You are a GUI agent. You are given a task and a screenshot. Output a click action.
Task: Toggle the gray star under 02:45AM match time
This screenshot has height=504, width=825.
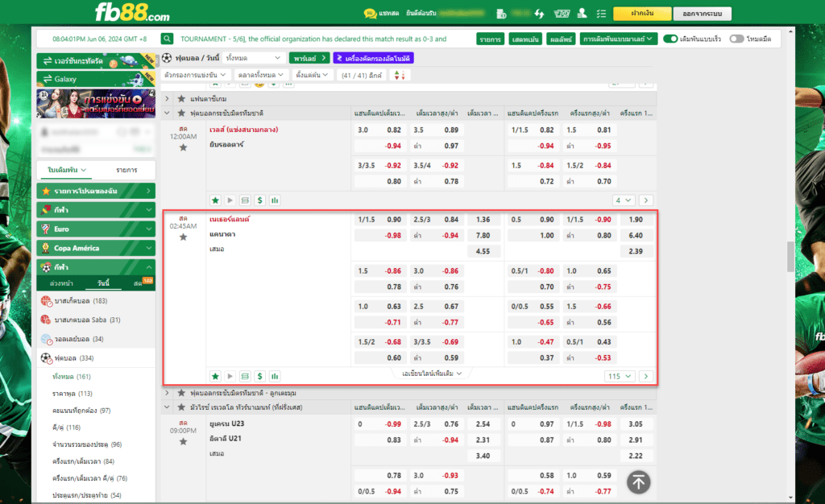[x=183, y=237]
